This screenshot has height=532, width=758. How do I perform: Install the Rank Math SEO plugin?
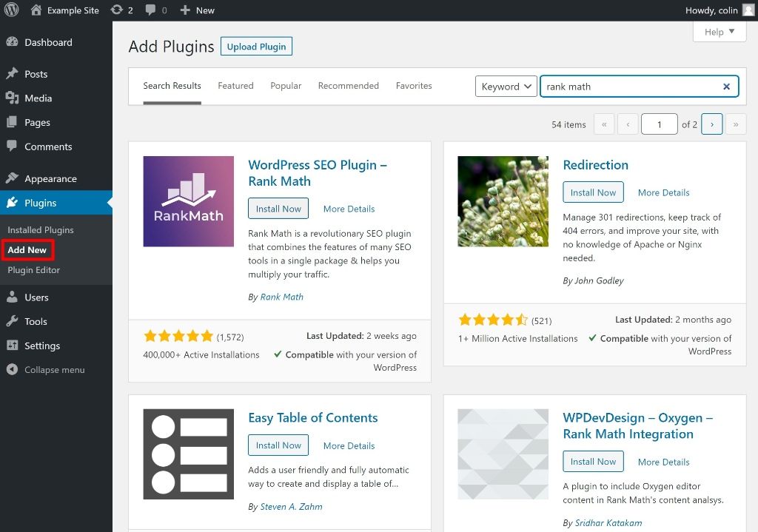(278, 208)
